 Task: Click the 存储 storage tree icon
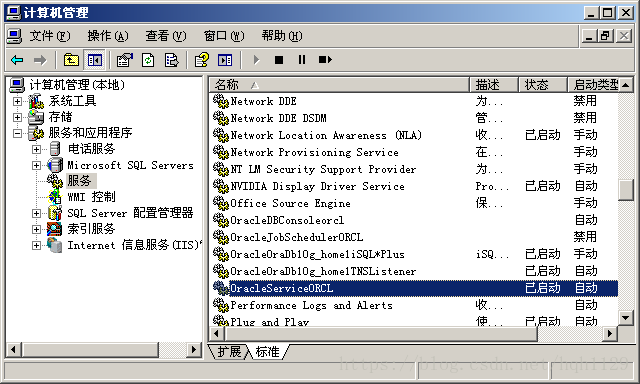pos(36,117)
